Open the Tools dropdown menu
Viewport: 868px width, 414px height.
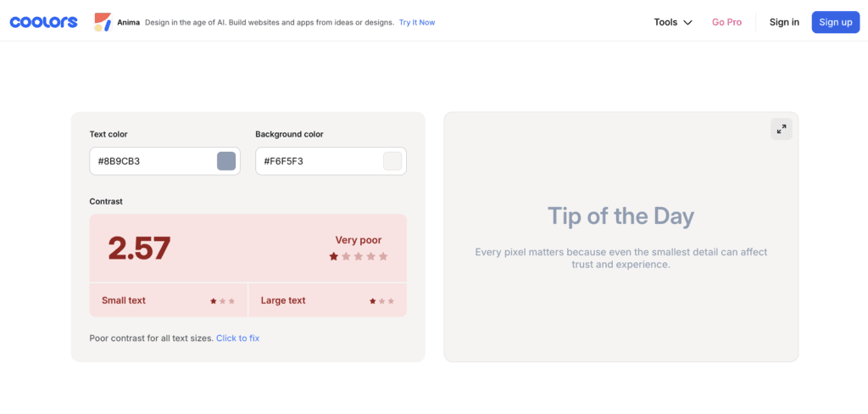pos(673,22)
